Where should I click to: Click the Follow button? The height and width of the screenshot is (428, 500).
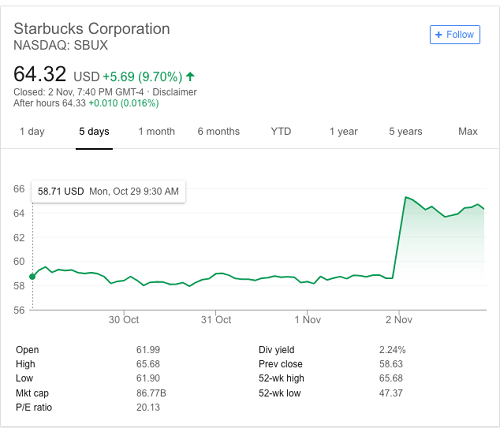pyautogui.click(x=455, y=34)
